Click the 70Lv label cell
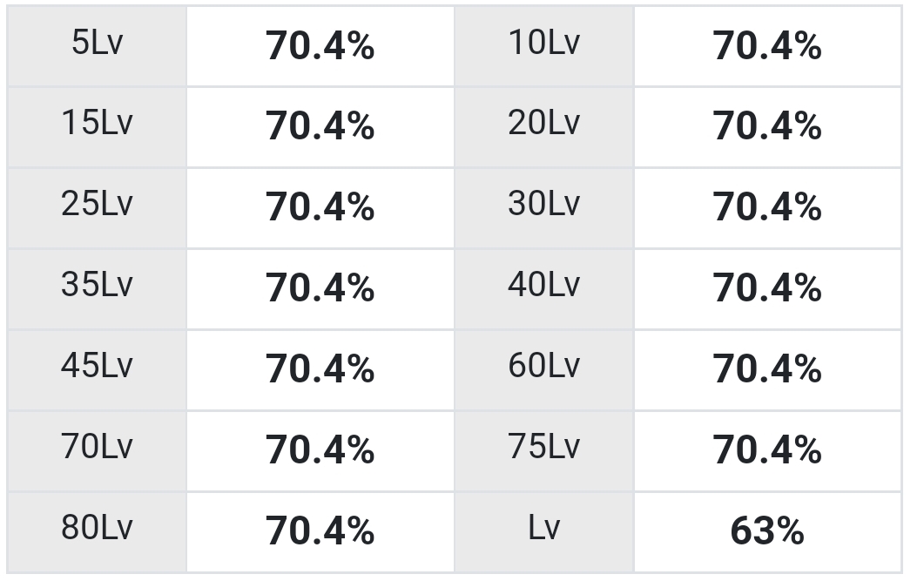Screen dimensions: 924x581 (98, 451)
